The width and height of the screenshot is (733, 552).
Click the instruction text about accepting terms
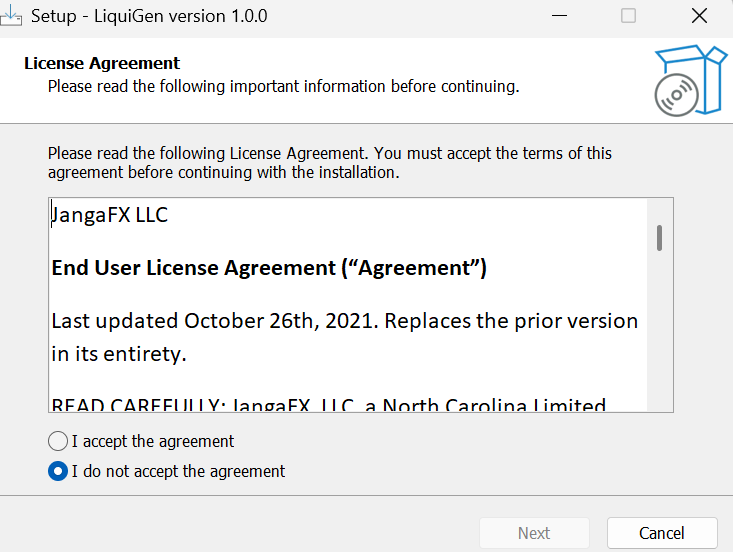coord(330,163)
